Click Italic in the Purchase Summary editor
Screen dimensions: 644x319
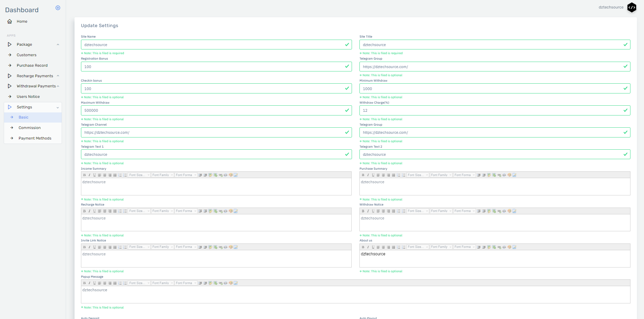[368, 175]
